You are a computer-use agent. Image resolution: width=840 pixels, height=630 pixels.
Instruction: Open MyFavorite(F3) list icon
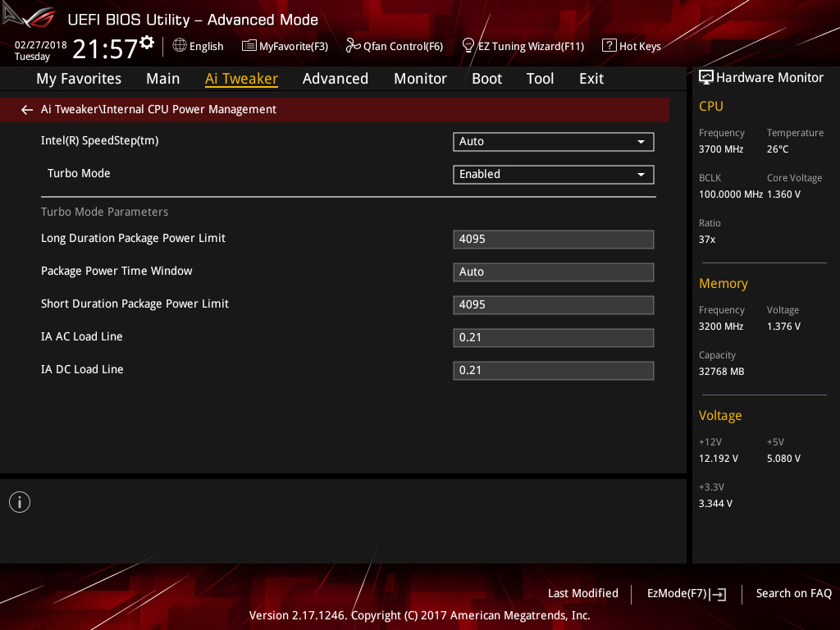[x=249, y=46]
